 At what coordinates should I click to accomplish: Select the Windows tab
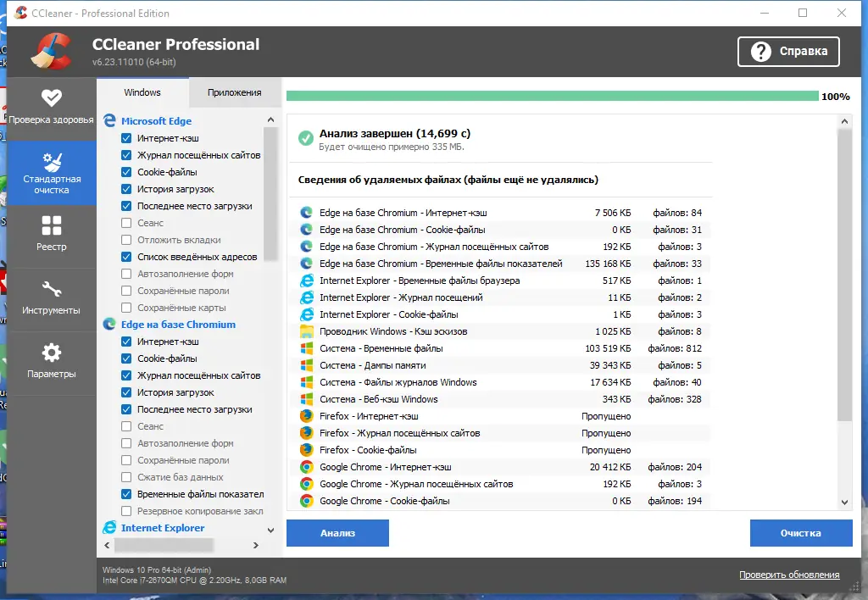click(142, 92)
